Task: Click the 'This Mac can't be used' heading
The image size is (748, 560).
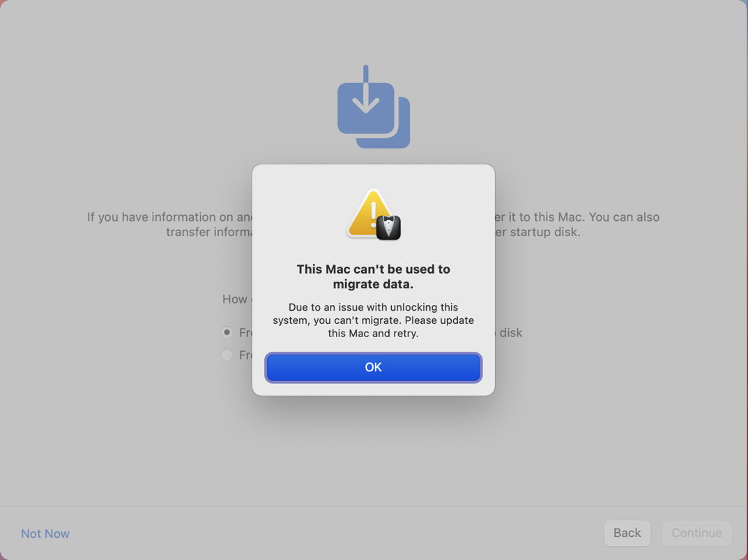Action: [373, 277]
